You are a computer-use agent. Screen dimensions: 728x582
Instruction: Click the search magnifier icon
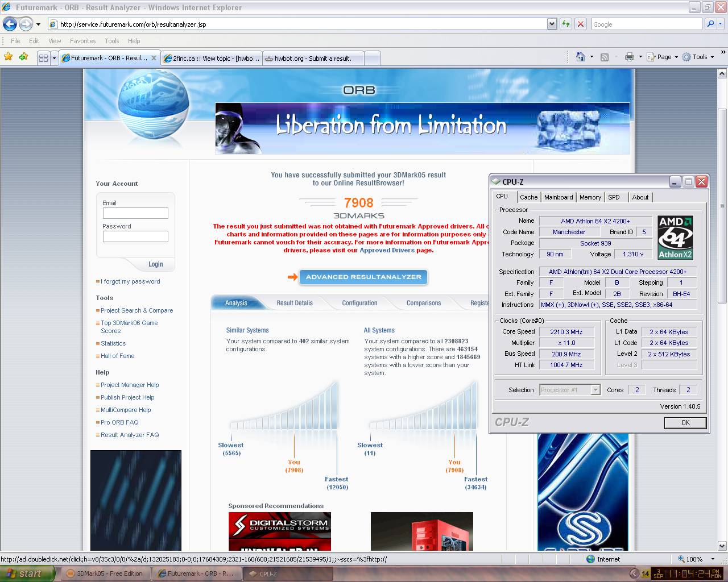[x=710, y=24]
